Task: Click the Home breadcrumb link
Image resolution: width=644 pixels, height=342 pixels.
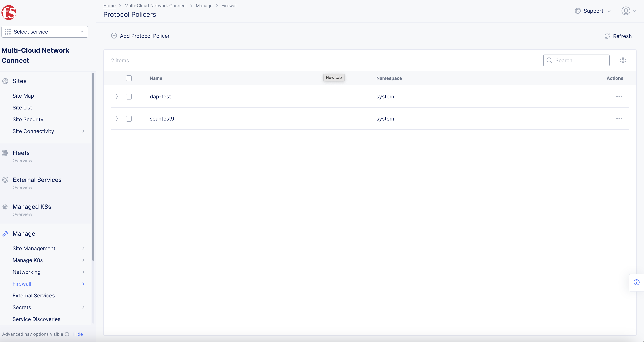Action: [109, 6]
